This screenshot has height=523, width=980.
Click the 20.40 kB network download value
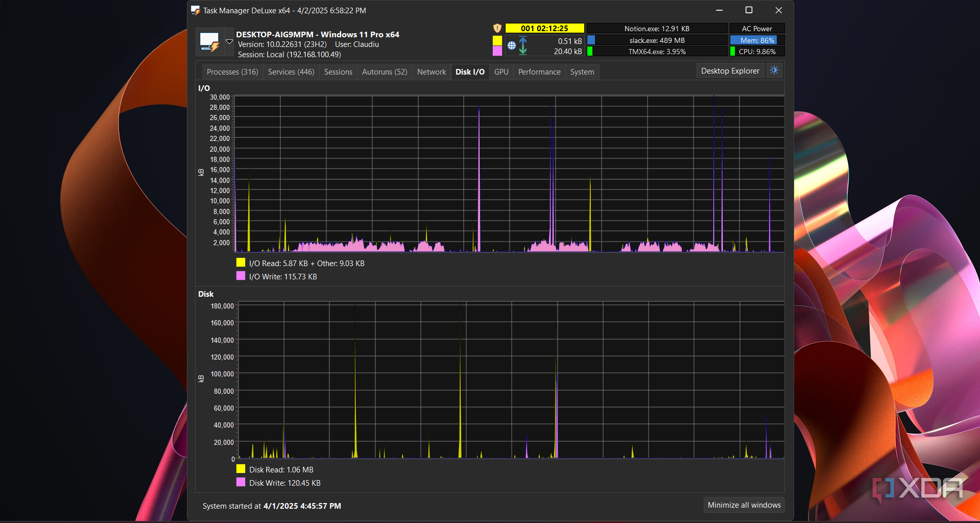click(x=568, y=52)
